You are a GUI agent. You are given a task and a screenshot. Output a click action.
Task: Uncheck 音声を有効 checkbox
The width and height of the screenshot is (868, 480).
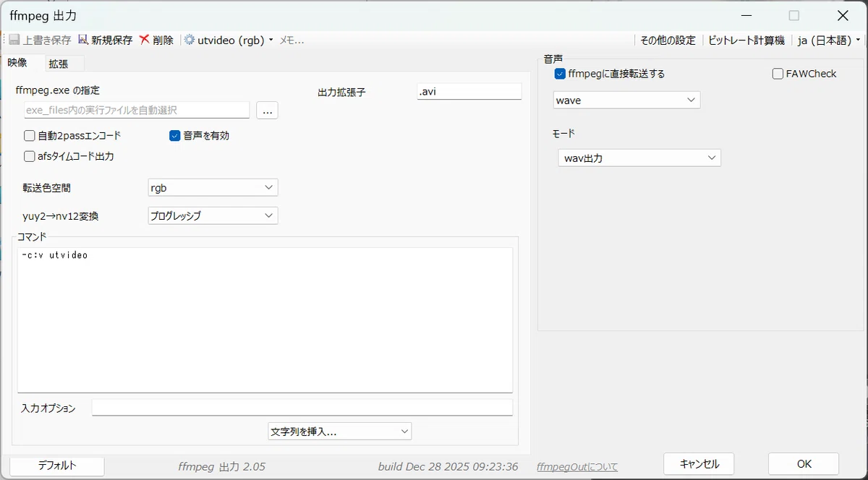175,135
